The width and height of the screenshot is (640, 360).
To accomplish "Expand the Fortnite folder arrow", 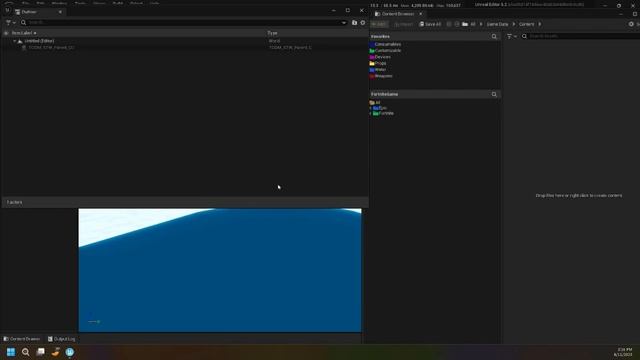I will coord(371,113).
